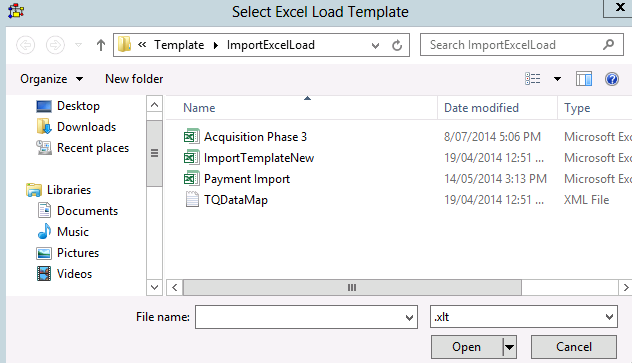This screenshot has height=363, width=632.
Task: Click the Open button
Action: coord(467,347)
